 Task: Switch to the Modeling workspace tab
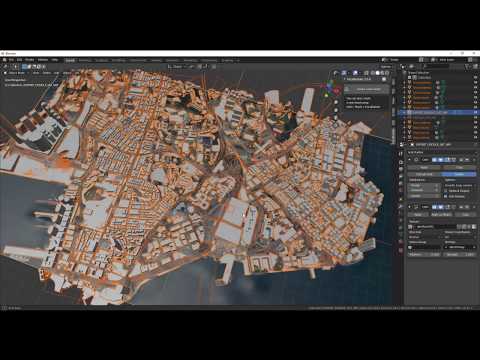point(85,60)
